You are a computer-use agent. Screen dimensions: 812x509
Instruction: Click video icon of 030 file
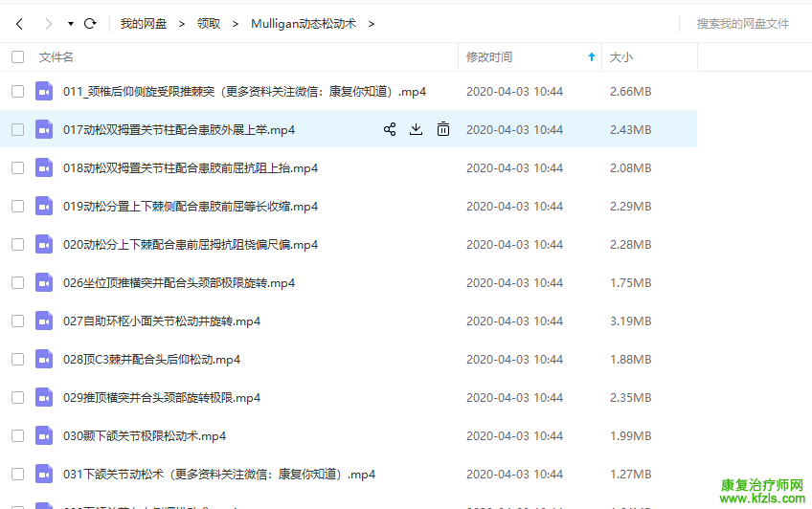point(44,435)
